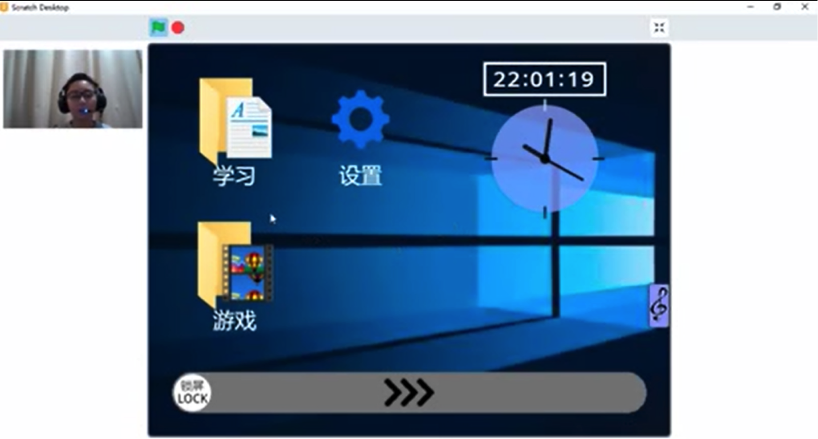Viewport: 818px width, 439px height.
Task: Open the 学习 study folder icon
Action: [x=235, y=119]
